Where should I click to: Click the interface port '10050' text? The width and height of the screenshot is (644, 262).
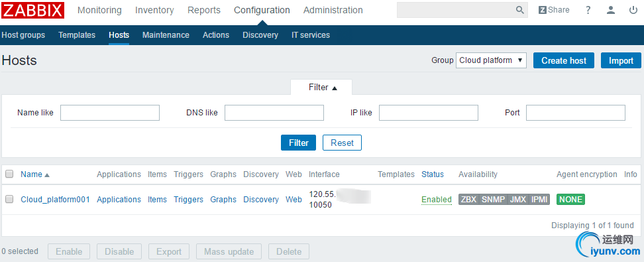[x=321, y=205]
